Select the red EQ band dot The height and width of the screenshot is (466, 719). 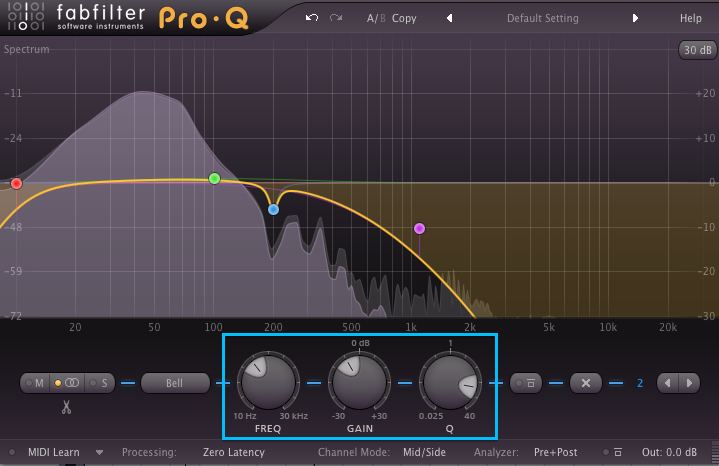pos(17,183)
